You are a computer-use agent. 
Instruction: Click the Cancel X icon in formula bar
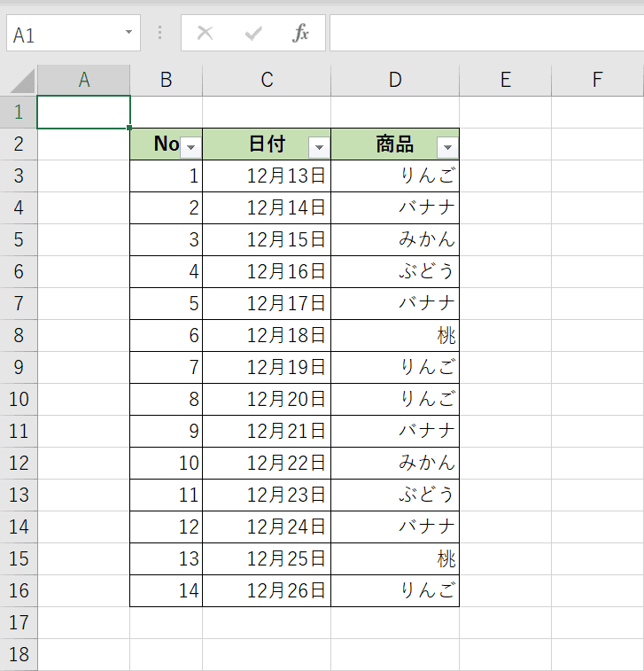pos(206,33)
